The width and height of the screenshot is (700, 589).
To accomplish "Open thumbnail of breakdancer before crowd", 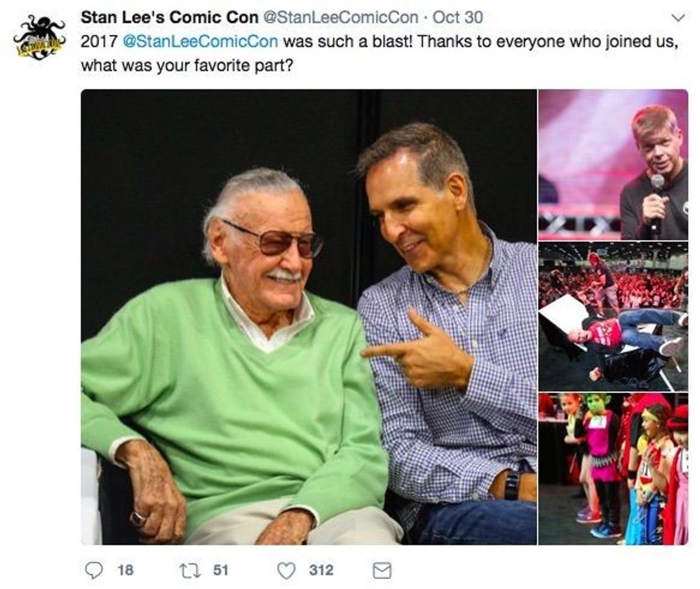I will [x=613, y=316].
